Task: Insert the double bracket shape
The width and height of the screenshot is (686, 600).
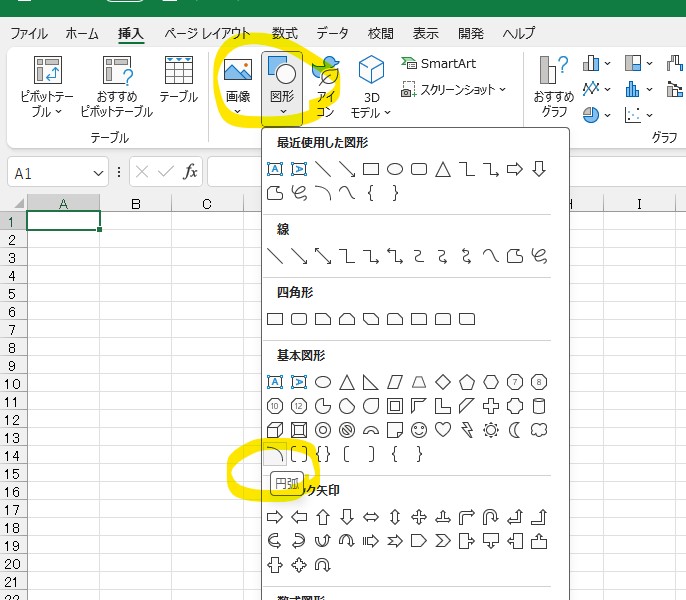Action: (x=299, y=454)
